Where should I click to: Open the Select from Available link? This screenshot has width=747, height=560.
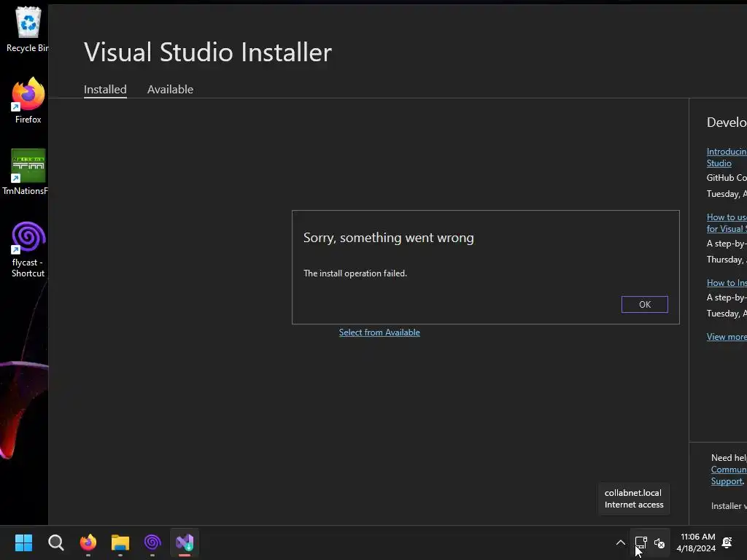tap(379, 332)
